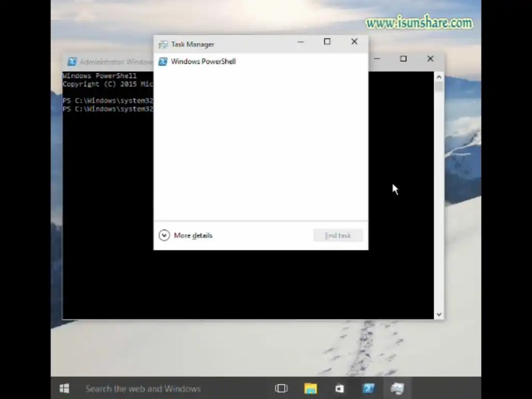Expand More details in Task Manager
Viewport: 532px width, 399px height.
coord(164,235)
